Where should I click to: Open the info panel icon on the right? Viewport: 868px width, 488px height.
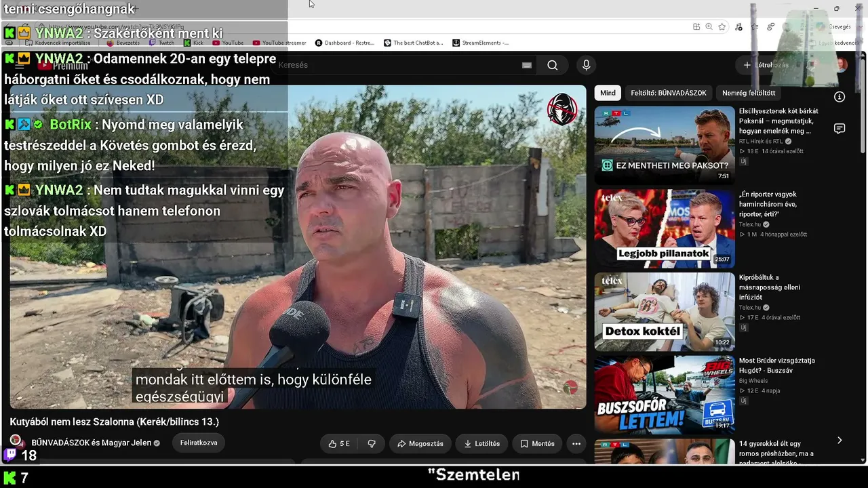tap(840, 97)
